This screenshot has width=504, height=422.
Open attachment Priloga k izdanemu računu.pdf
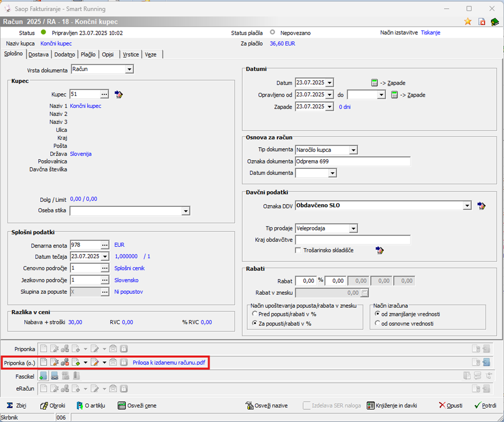pos(169,362)
